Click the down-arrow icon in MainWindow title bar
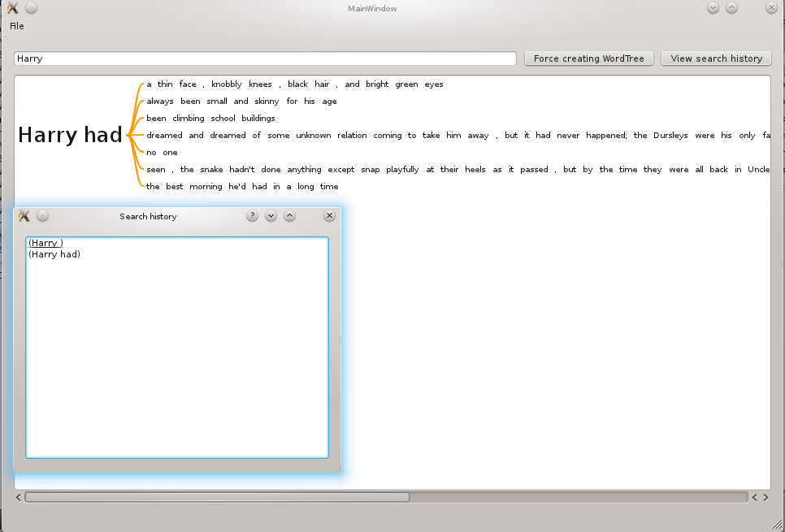Image resolution: width=785 pixels, height=532 pixels. point(713,8)
